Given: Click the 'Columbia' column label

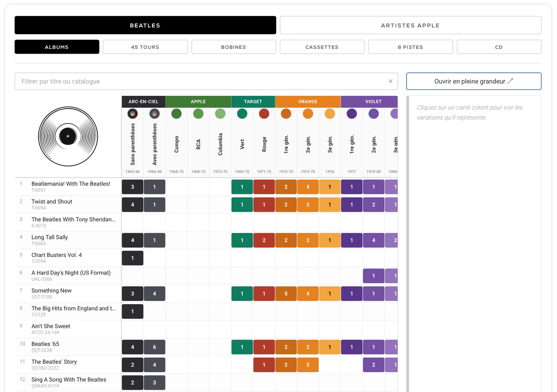Looking at the screenshot, I should pyautogui.click(x=220, y=144).
